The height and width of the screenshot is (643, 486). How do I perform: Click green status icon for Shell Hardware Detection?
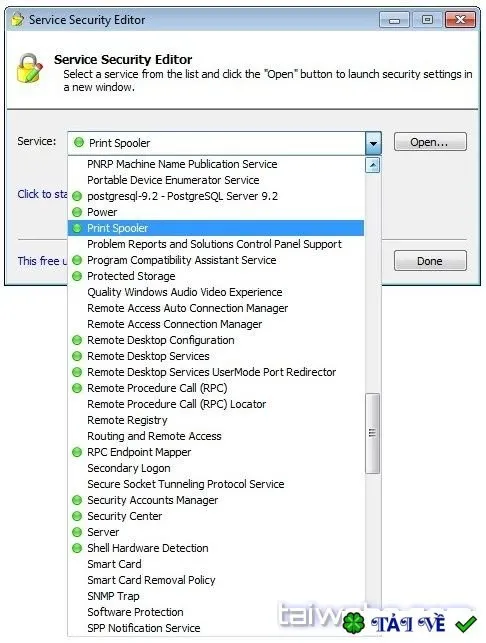pyautogui.click(x=77, y=548)
